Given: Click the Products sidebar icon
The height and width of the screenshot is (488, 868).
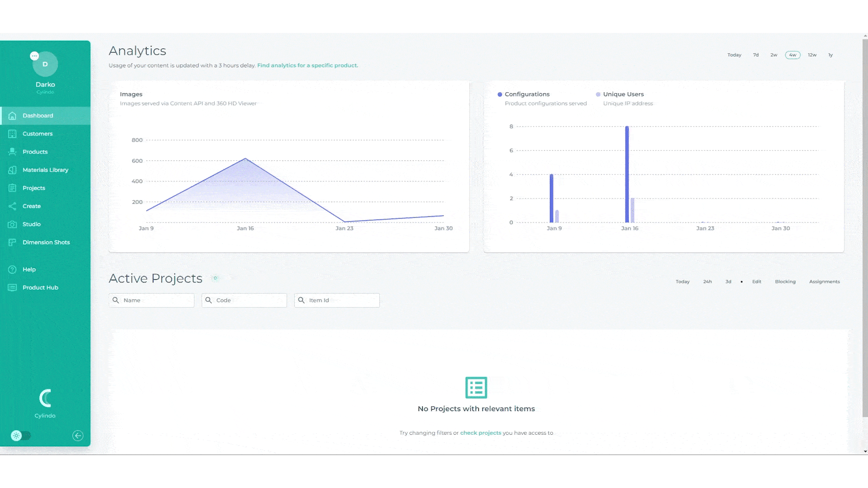Looking at the screenshot, I should (x=12, y=152).
